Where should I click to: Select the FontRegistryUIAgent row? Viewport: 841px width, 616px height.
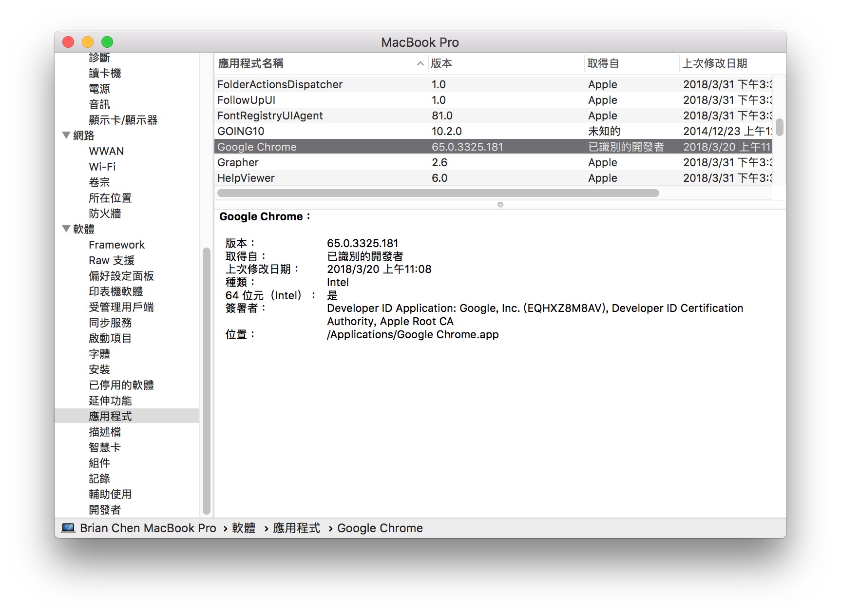coord(493,115)
